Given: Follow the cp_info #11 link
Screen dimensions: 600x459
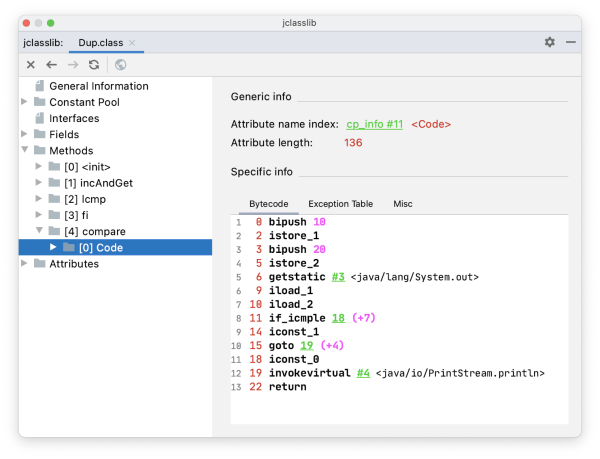Looking at the screenshot, I should [374, 124].
